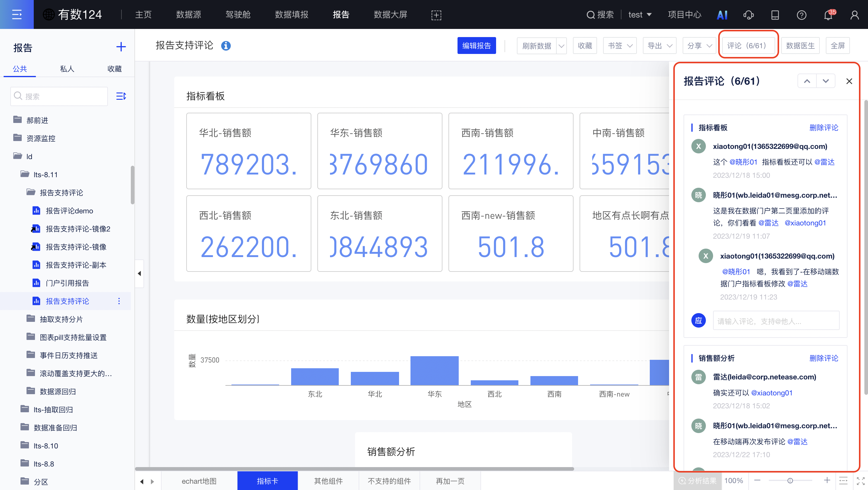This screenshot has height=490, width=868.
Task: Click the help question mark icon
Action: click(x=801, y=15)
